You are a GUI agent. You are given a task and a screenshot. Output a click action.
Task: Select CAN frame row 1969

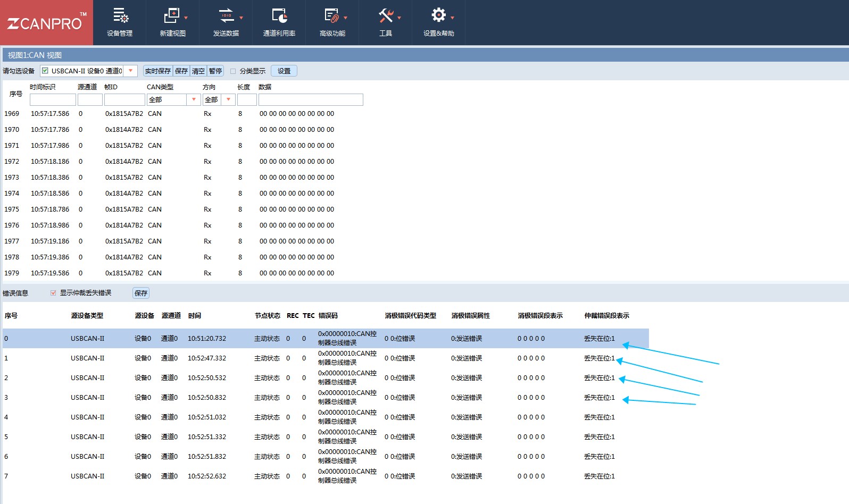click(184, 114)
